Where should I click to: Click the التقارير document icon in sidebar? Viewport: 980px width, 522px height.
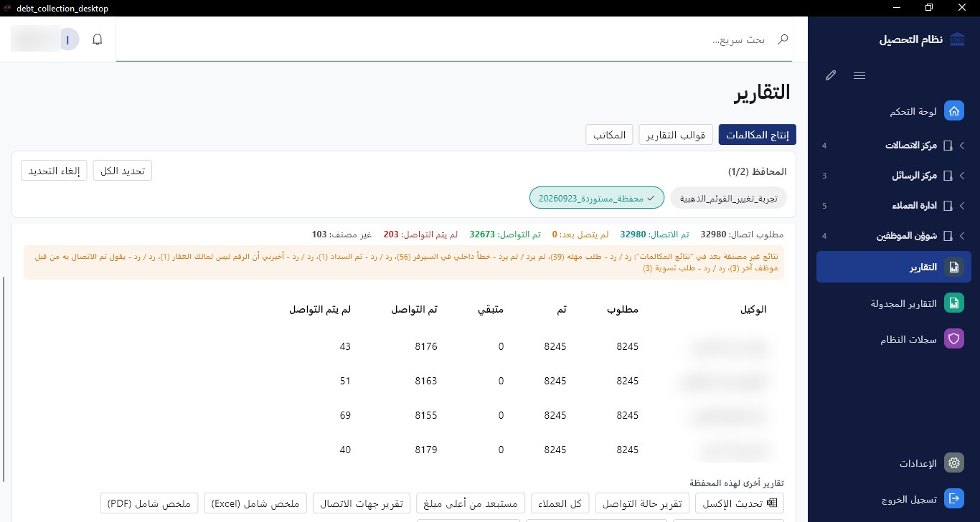click(953, 267)
